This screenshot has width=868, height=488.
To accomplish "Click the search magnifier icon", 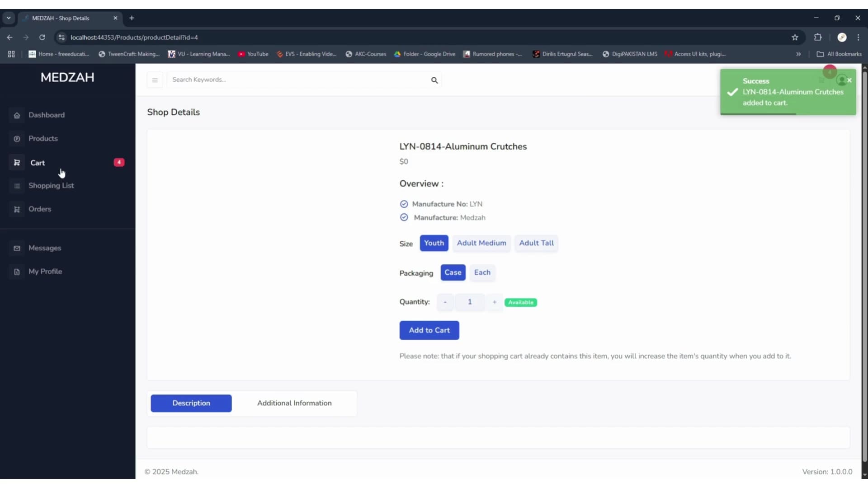I will click(x=434, y=80).
